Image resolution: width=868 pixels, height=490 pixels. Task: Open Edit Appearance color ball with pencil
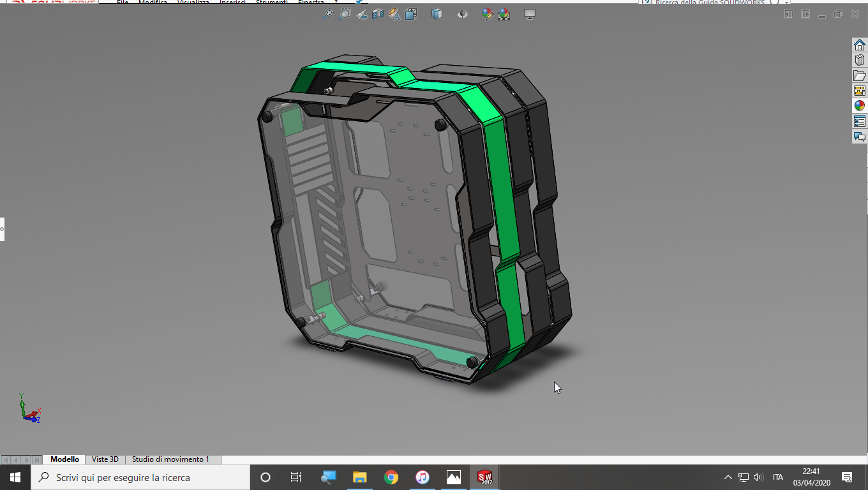point(488,14)
